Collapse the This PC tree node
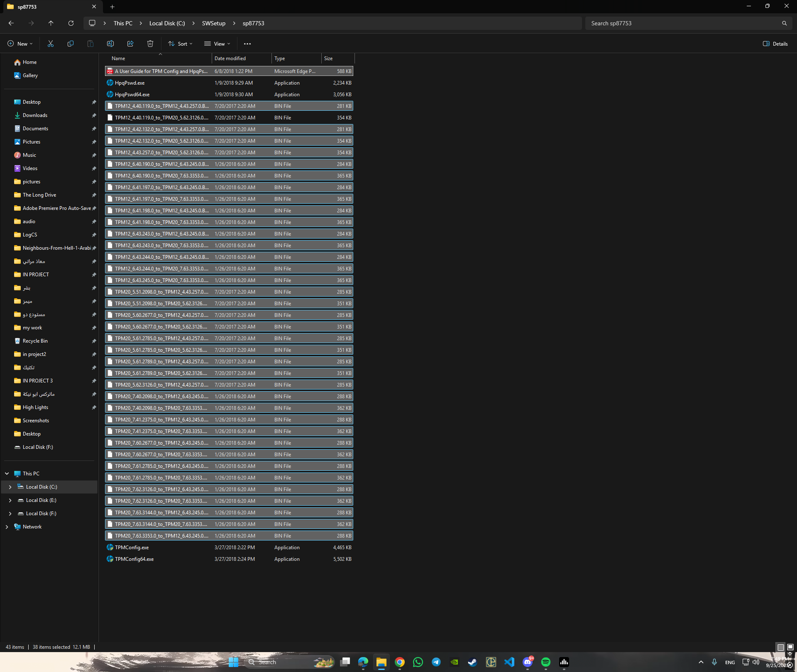This screenshot has width=797, height=672. 7,473
